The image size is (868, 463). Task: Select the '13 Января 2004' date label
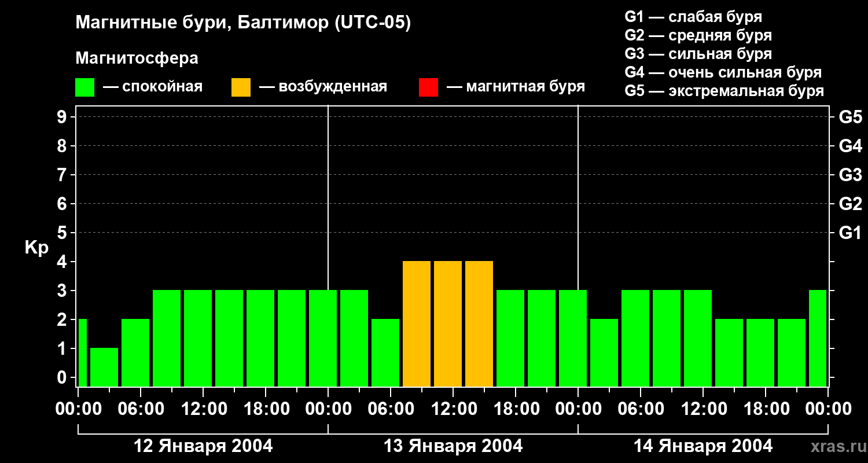pyautogui.click(x=453, y=446)
